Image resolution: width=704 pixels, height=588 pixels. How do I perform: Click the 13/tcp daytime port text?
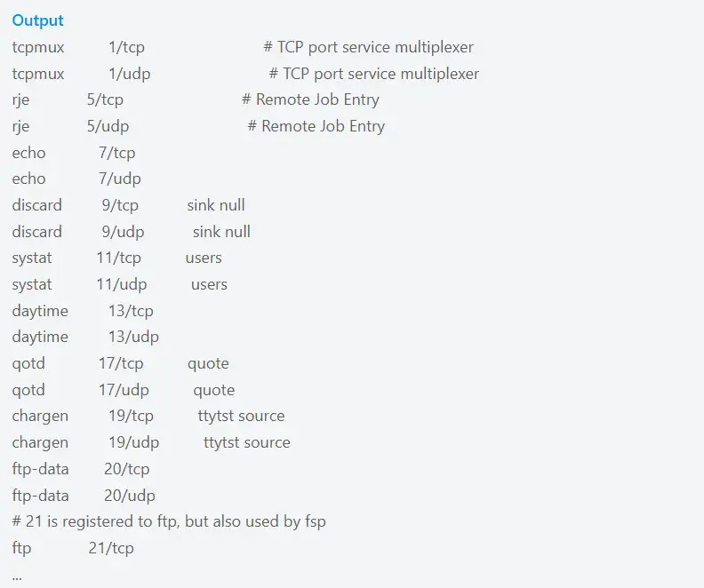pyautogui.click(x=131, y=311)
